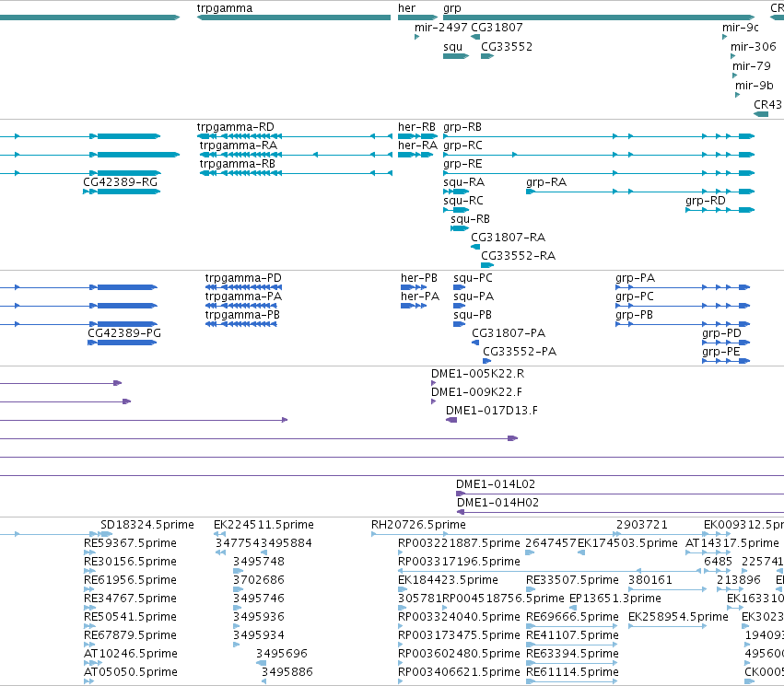Viewport: 784px width, 686px height.
Task: Click the squ gene label
Action: 453,47
